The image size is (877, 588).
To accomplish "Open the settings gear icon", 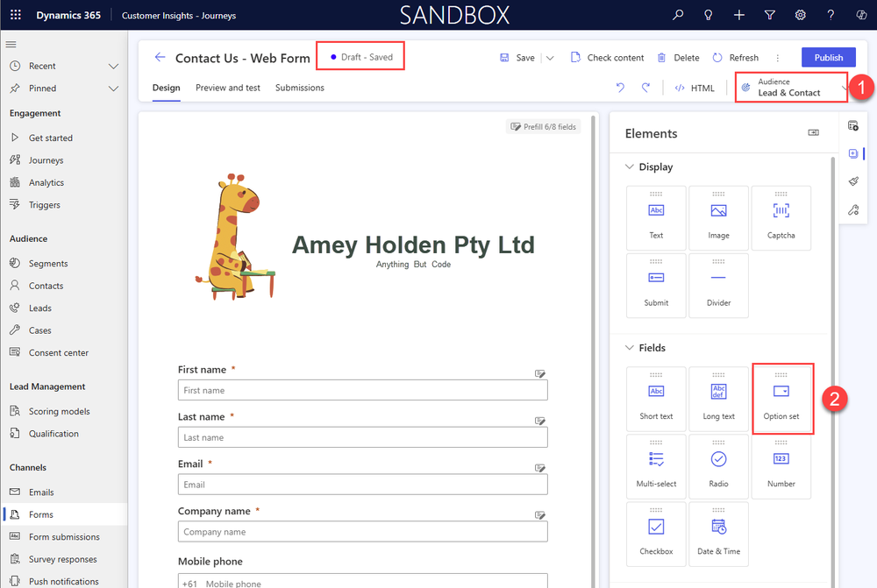I will (x=801, y=15).
